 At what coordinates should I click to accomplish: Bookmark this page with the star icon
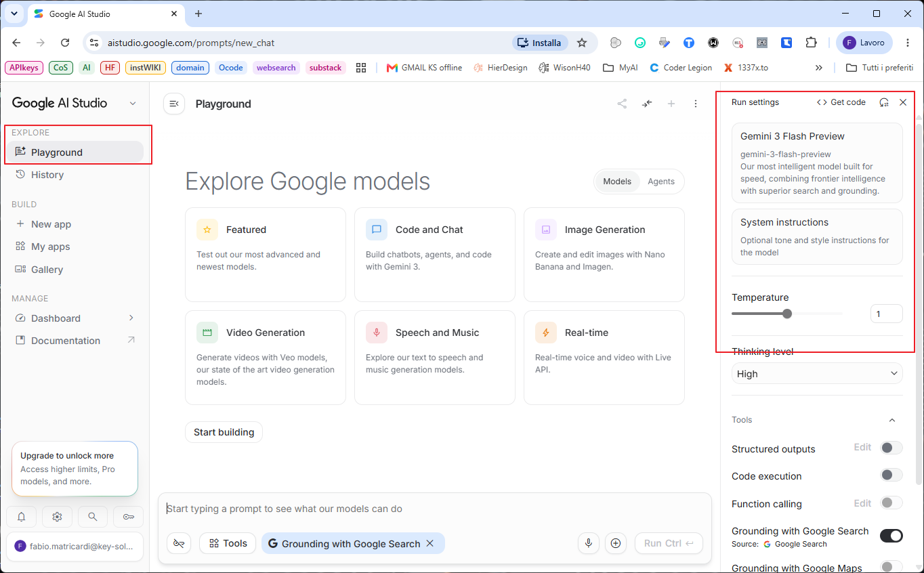click(582, 43)
